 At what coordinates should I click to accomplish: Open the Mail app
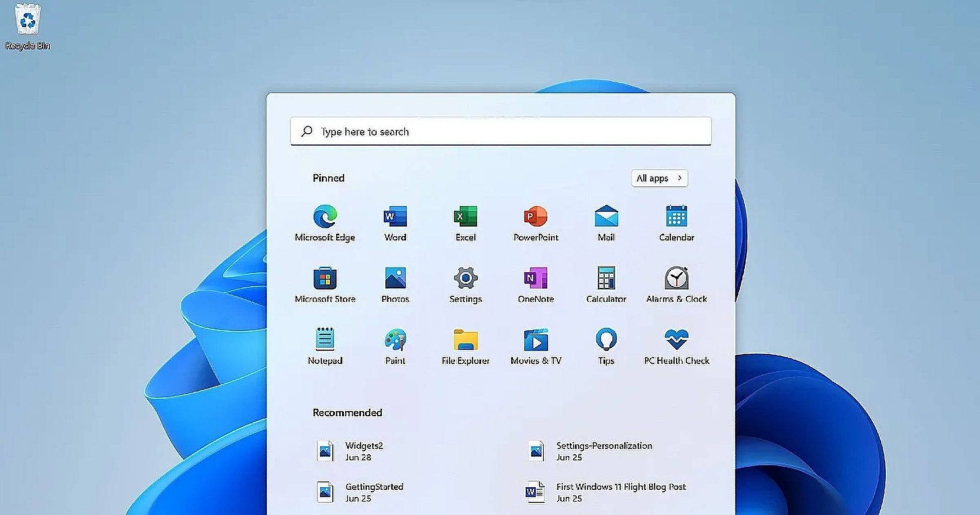tap(606, 223)
